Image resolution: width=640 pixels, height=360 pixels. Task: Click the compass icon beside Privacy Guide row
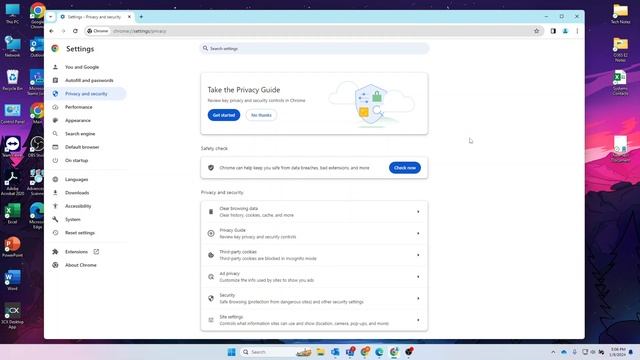(211, 233)
